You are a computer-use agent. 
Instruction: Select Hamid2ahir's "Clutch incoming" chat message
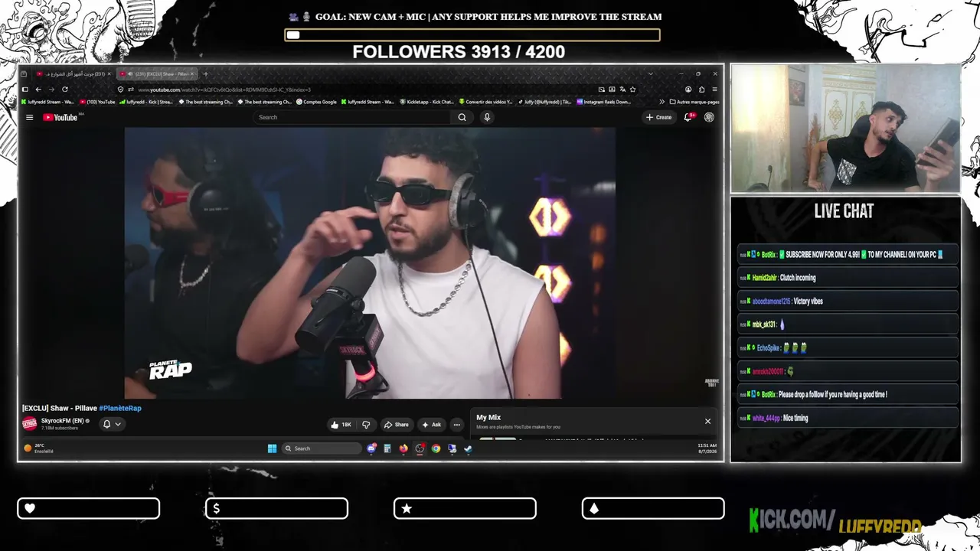point(848,278)
